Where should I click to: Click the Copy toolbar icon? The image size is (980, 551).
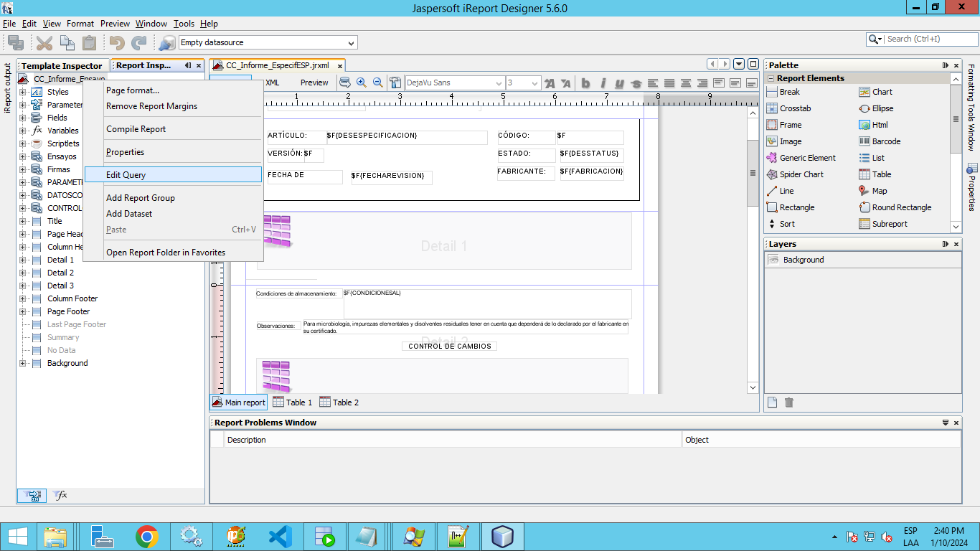tap(67, 42)
